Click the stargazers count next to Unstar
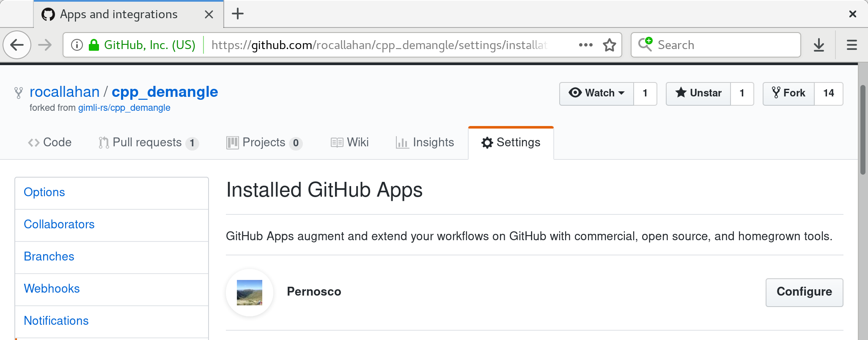Image resolution: width=868 pixels, height=340 pixels. (x=742, y=93)
